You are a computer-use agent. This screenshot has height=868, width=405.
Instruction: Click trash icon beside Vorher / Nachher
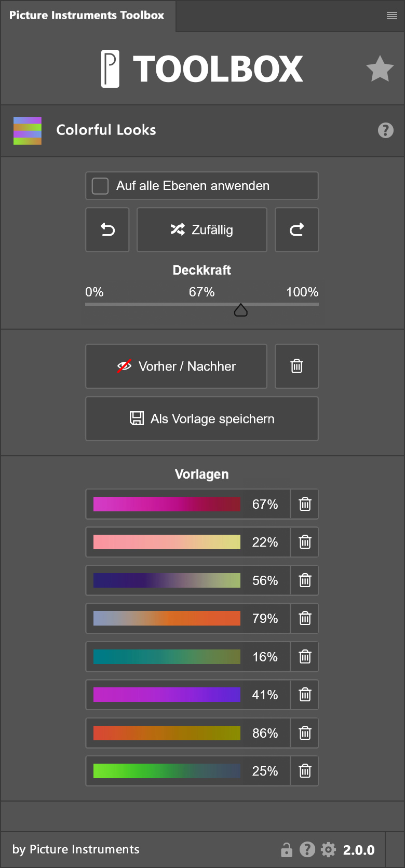click(x=296, y=366)
